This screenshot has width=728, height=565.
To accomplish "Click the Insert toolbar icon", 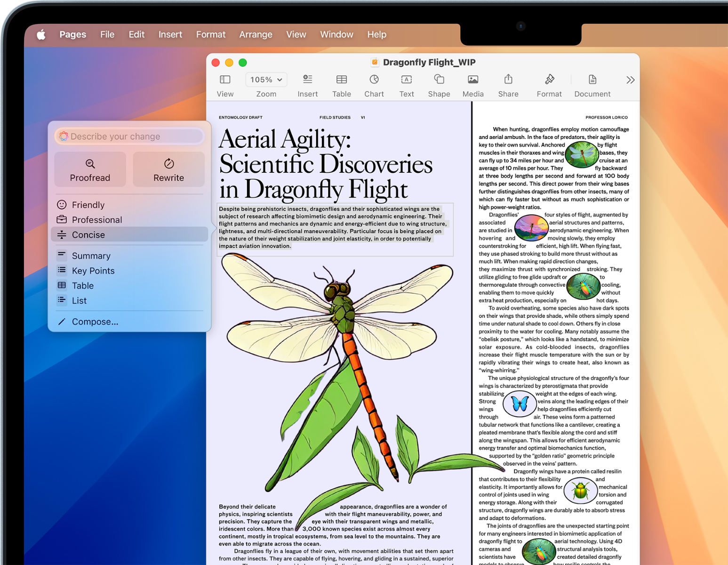I will point(307,80).
